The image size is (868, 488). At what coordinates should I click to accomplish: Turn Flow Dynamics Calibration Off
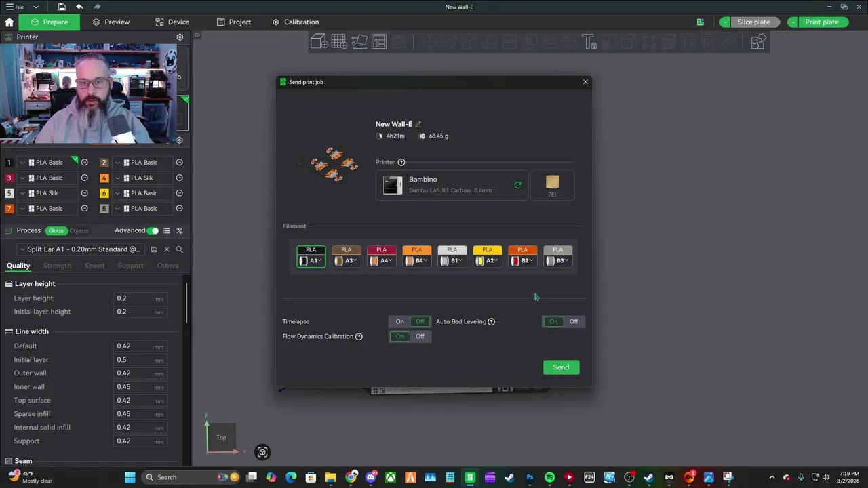[420, 336]
